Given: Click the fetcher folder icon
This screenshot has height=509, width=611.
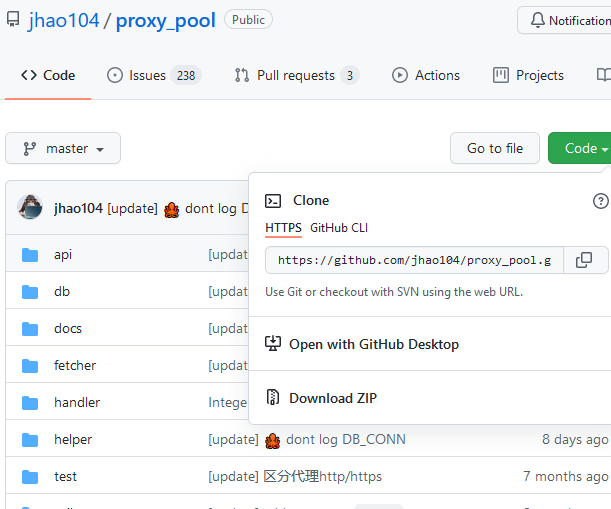Looking at the screenshot, I should 30,366.
